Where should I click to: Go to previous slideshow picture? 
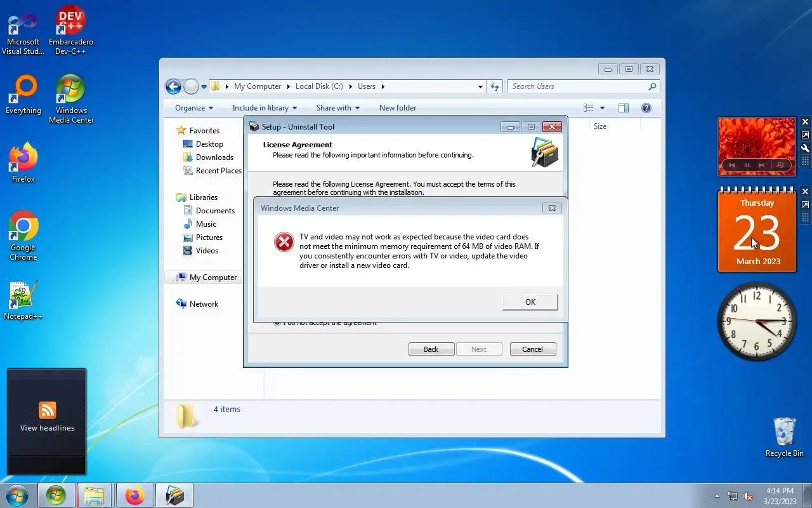point(732,165)
